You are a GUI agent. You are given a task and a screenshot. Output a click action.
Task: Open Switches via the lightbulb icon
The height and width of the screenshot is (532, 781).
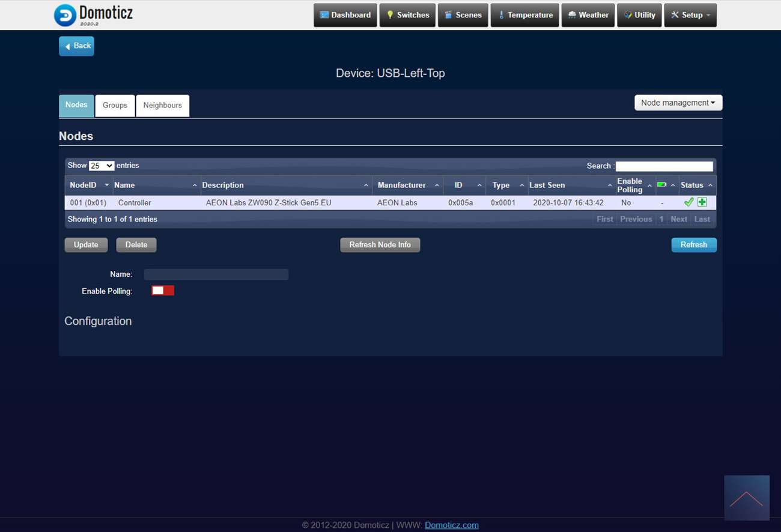click(390, 15)
